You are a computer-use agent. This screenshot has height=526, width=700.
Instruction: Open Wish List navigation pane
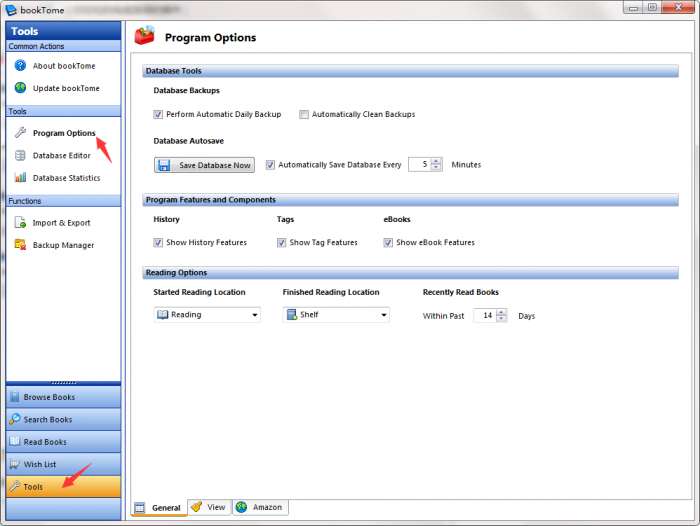[63, 464]
